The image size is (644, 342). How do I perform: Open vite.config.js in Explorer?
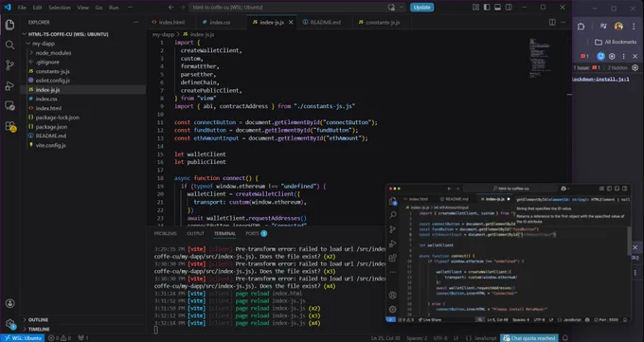click(50, 145)
